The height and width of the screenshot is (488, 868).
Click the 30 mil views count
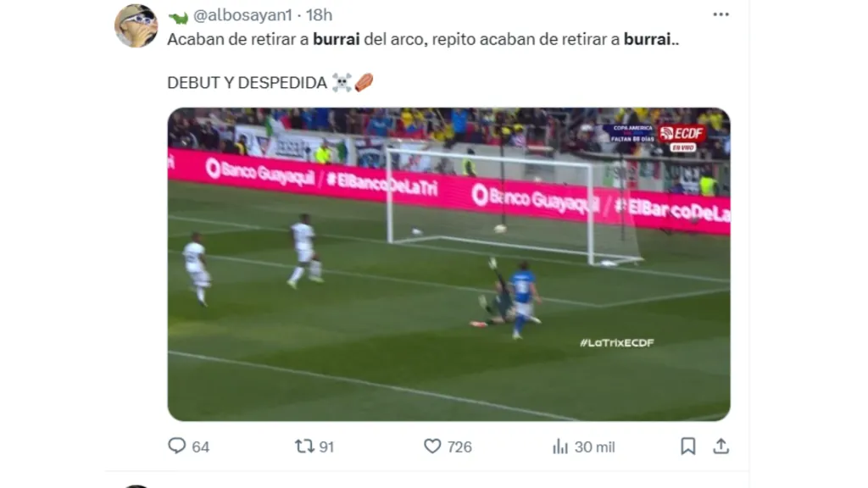594,447
